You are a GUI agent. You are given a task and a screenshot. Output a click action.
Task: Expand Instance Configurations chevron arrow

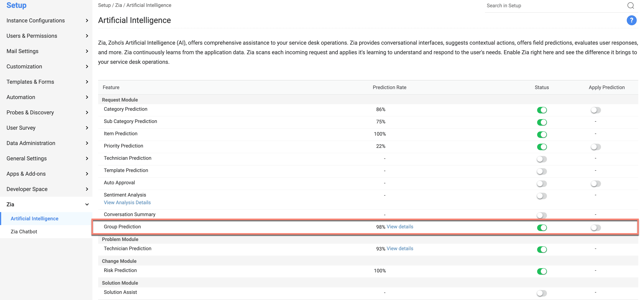[87, 20]
